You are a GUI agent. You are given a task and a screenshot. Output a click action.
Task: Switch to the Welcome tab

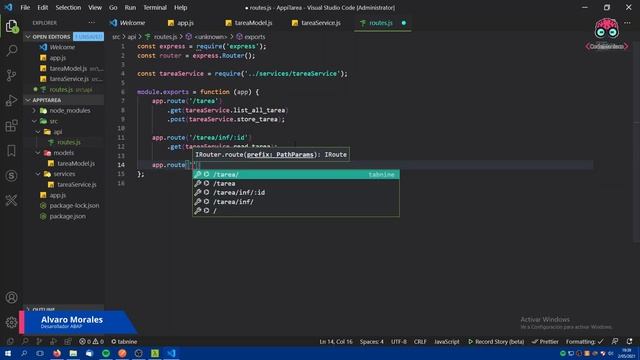click(x=131, y=23)
